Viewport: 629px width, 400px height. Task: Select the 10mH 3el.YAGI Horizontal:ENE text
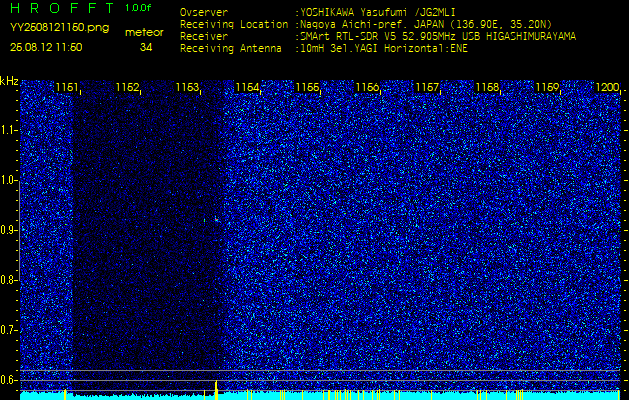coord(384,49)
